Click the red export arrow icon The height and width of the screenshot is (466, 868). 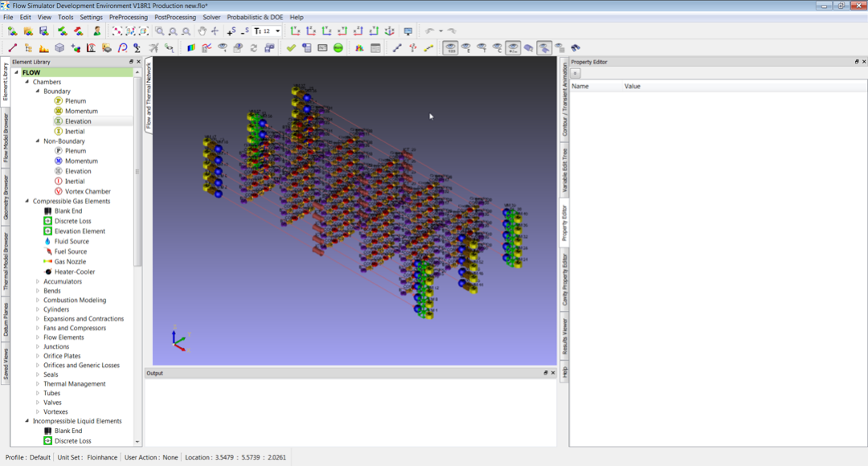(79, 31)
